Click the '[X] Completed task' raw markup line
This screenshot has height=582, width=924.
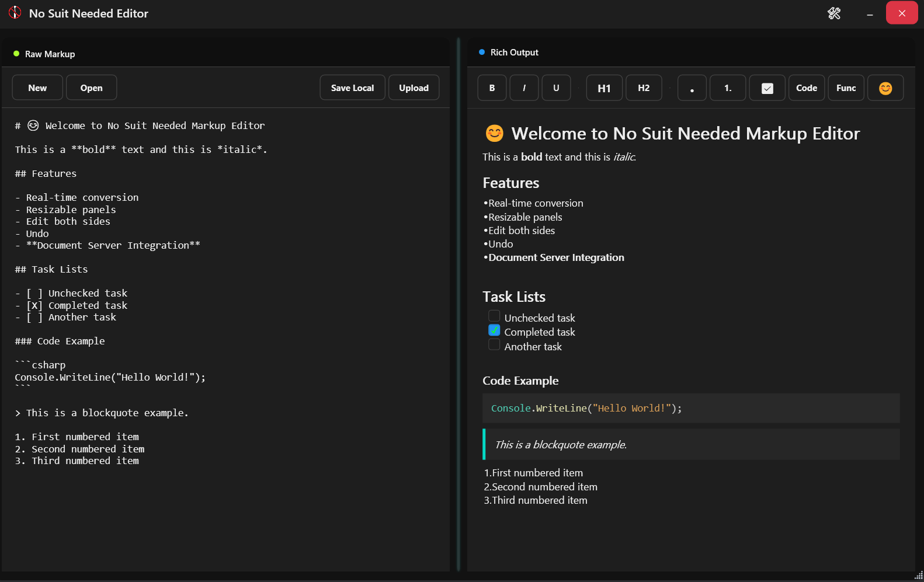click(71, 305)
